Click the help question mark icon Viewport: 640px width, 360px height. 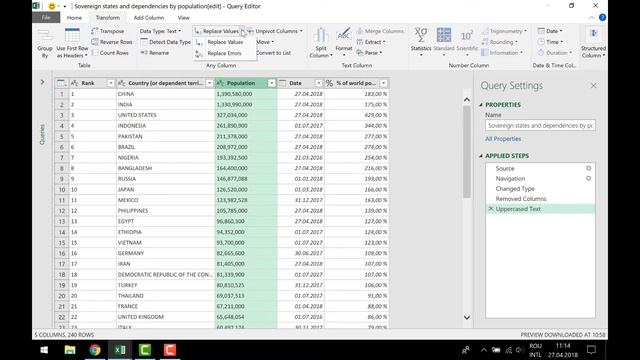click(602, 18)
